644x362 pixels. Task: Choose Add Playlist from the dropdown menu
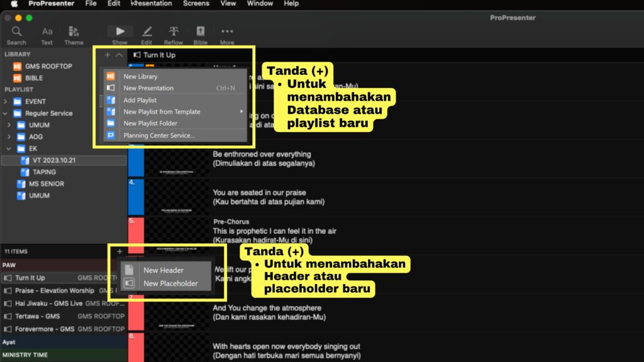pos(175,100)
